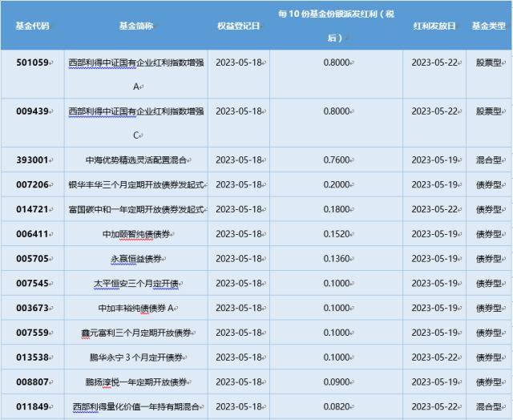Viewport: 513px width, 420px height.
Task: Select the 中加丰裕纯债债券 A name cell
Action: coord(135,308)
